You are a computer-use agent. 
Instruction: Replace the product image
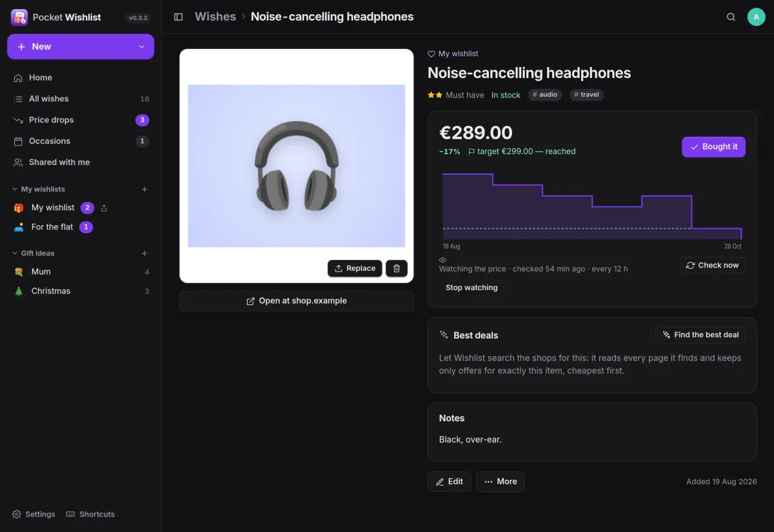click(355, 268)
